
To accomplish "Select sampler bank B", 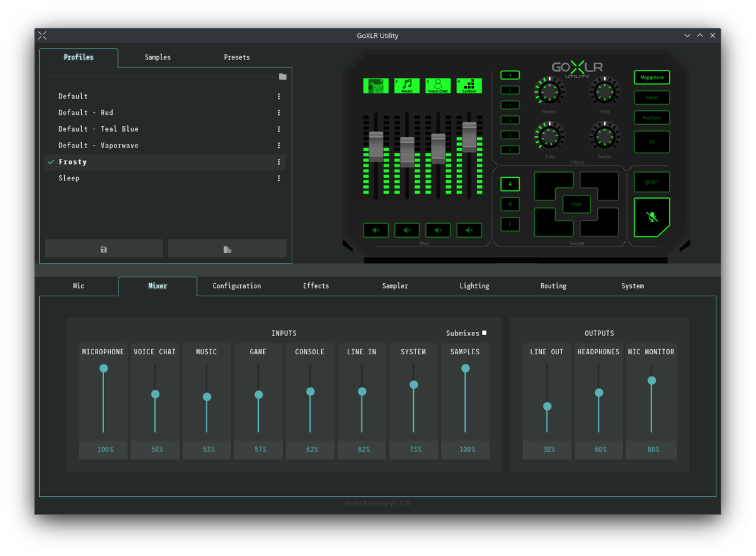I will tap(510, 204).
